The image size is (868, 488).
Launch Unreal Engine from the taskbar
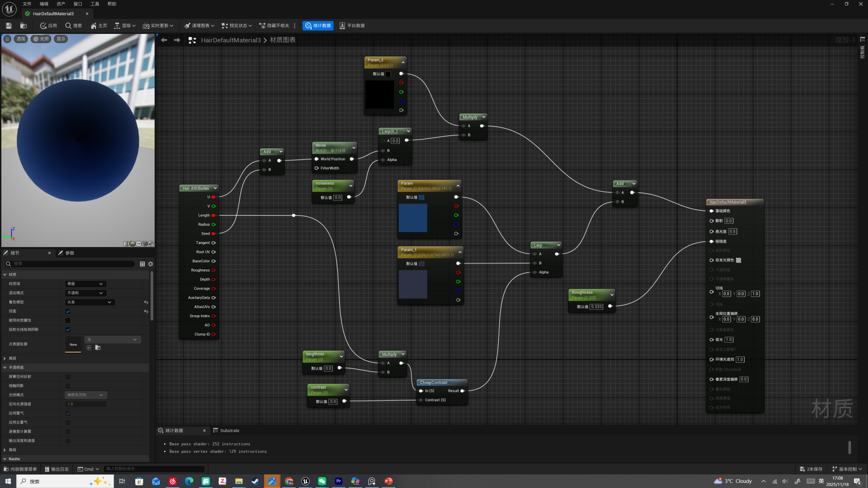305,481
